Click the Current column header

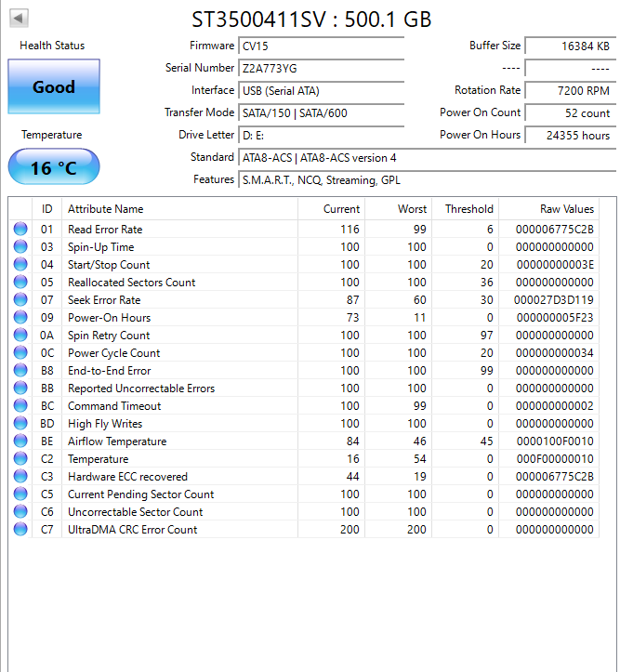coord(331,209)
